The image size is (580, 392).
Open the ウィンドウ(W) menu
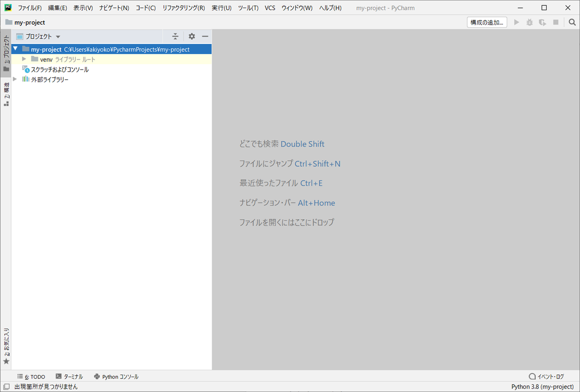(x=297, y=8)
